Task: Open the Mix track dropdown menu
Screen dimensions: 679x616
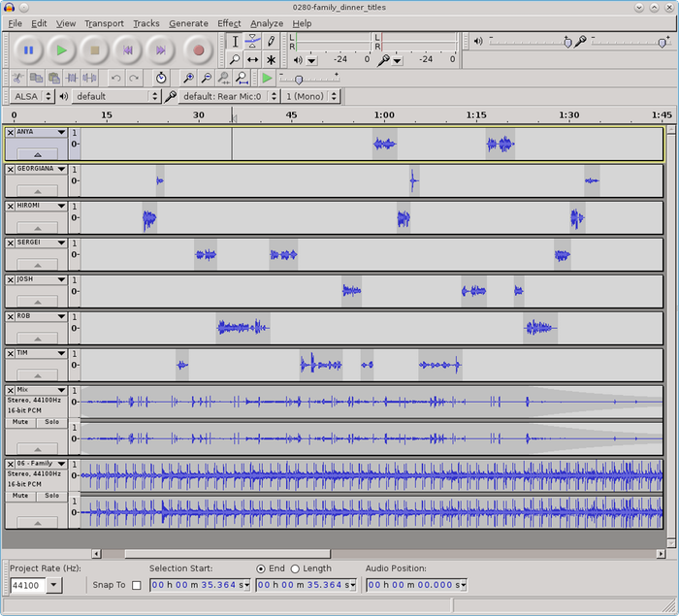Action: click(x=61, y=390)
